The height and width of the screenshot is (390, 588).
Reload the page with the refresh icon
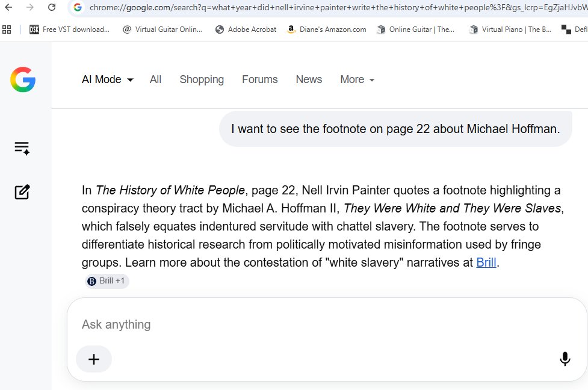tap(52, 7)
